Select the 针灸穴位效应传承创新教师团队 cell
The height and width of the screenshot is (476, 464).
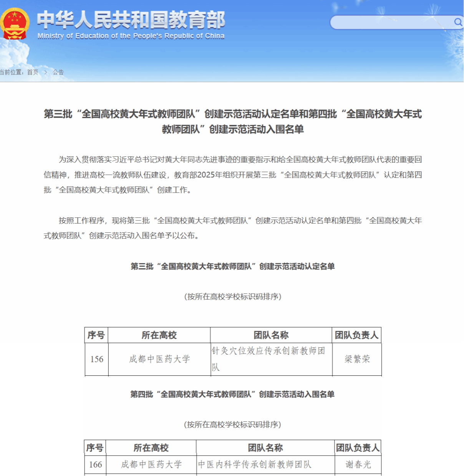point(271,359)
